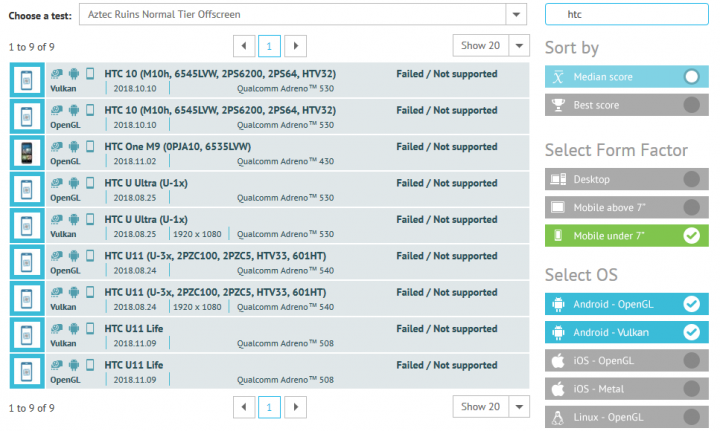Go to next page using top pagination
This screenshot has width=720, height=431.
click(296, 46)
